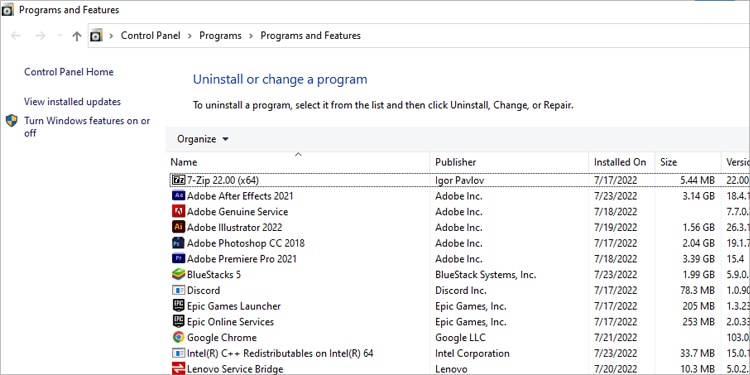Select the BlueStacks 5 entry

click(213, 275)
